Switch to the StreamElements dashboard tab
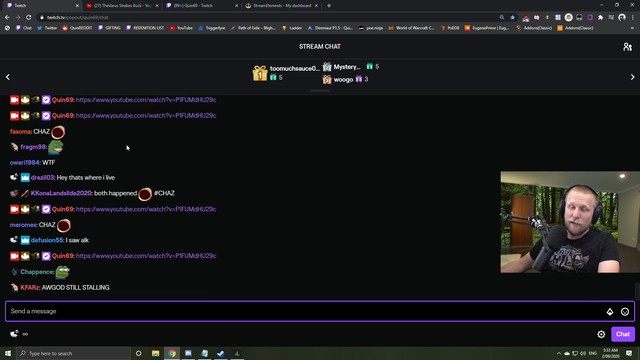The height and width of the screenshot is (360, 640). point(282,6)
